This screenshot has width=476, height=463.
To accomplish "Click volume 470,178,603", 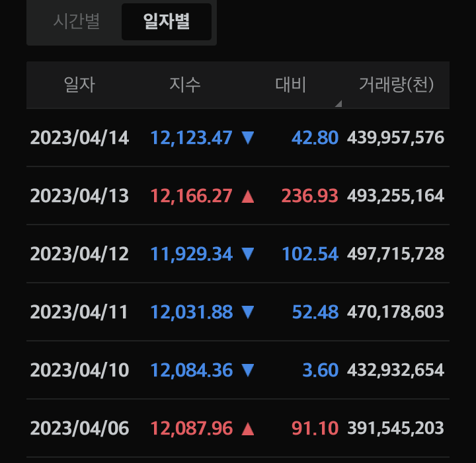I will point(395,312).
